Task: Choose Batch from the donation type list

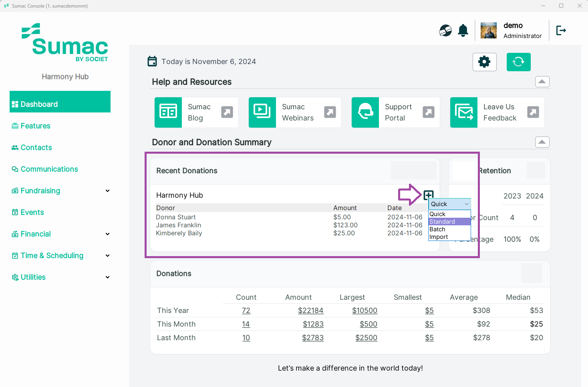Action: [x=449, y=229]
